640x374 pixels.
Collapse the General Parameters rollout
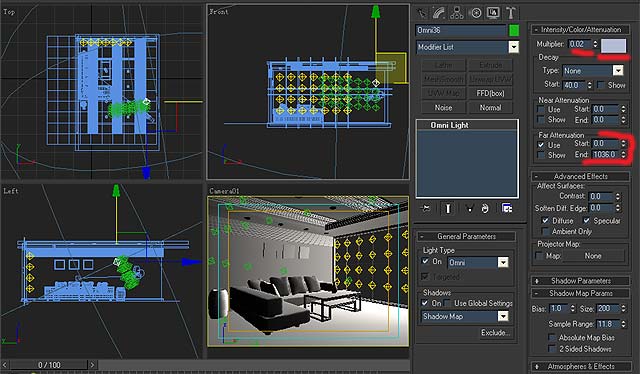pos(466,236)
